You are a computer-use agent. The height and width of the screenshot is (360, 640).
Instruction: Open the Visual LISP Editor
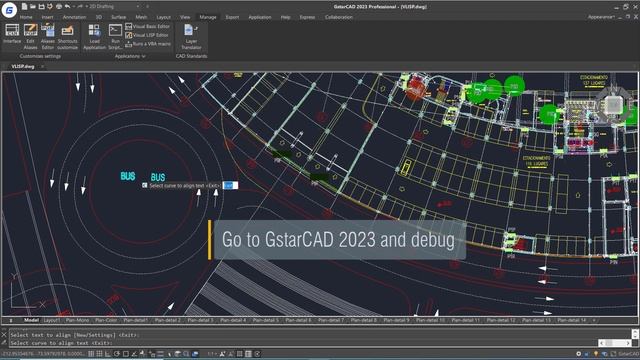(147, 35)
